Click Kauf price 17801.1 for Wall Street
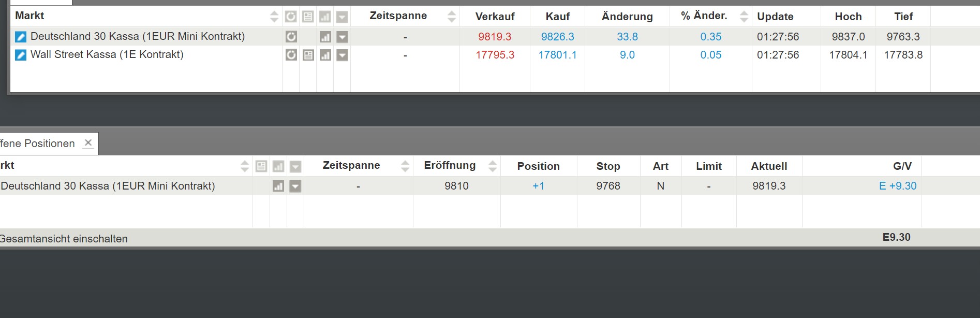980x318 pixels. pos(557,55)
